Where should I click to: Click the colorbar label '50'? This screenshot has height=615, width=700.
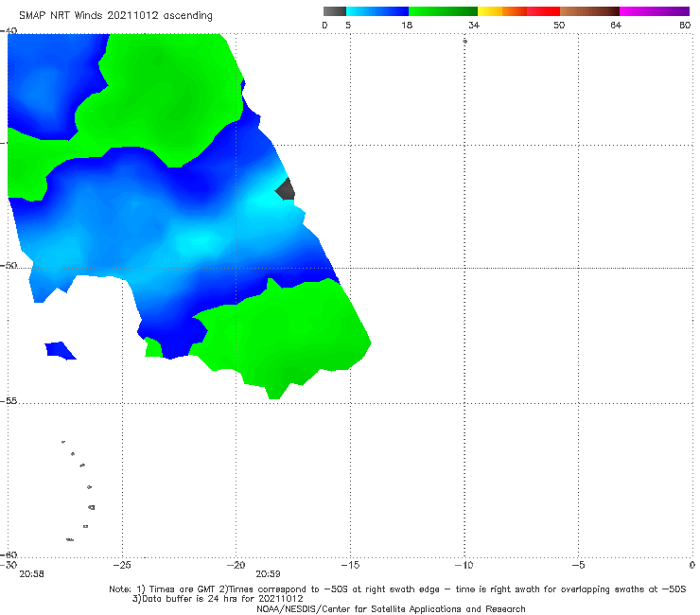pyautogui.click(x=559, y=25)
